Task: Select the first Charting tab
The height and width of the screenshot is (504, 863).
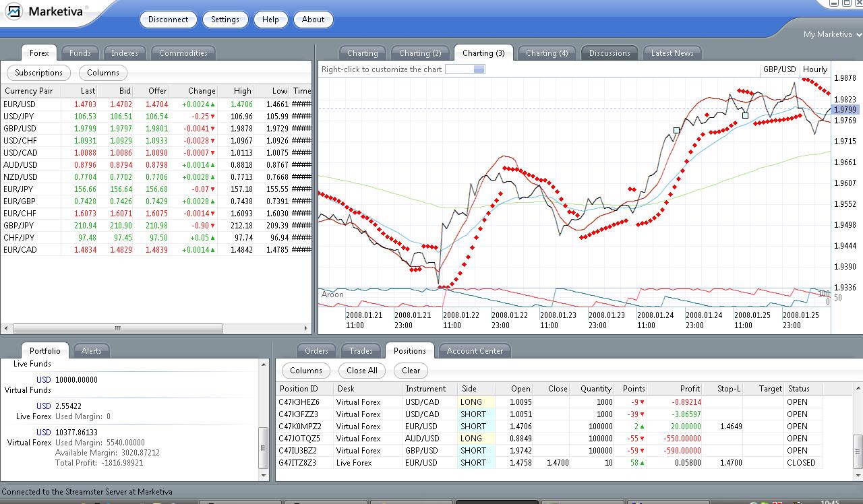Action: (362, 53)
